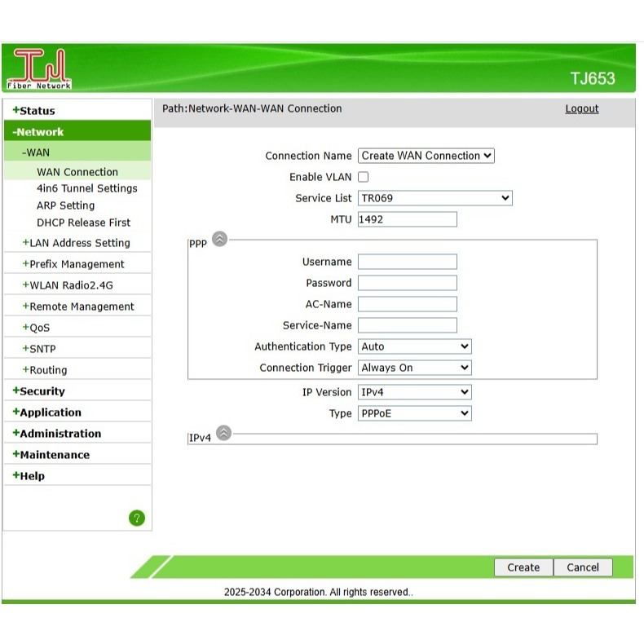Click the Cancel button
Screen dimensions: 644x644
point(583,567)
